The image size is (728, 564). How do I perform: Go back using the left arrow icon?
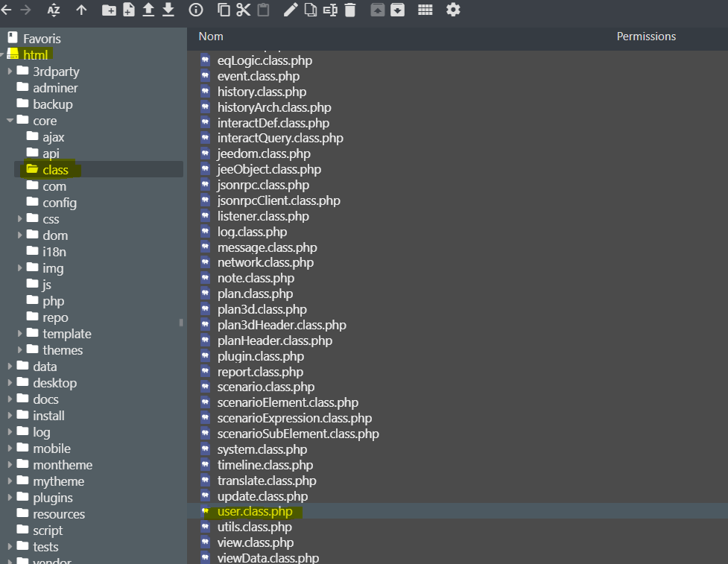pos(6,10)
